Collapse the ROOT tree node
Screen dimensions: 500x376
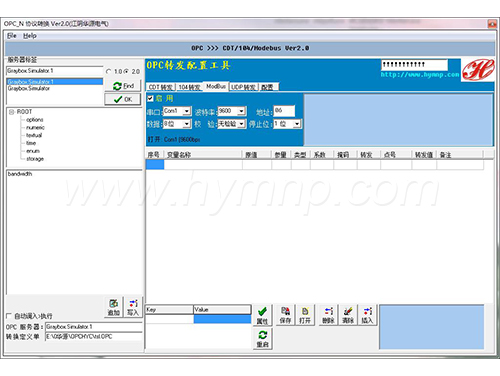tap(12, 112)
